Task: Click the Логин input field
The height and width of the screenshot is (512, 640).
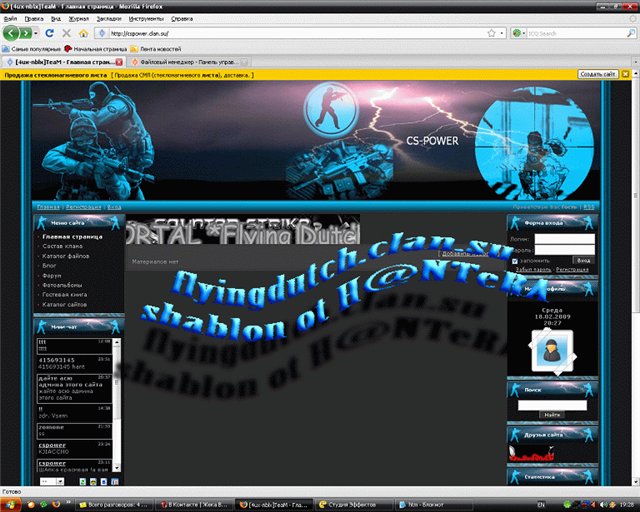Action: coord(564,239)
